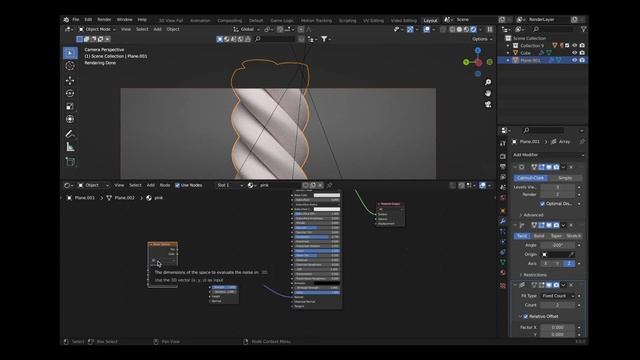Select Simple subdivision type
Image resolution: width=640 pixels, height=360 pixels.
pyautogui.click(x=565, y=178)
